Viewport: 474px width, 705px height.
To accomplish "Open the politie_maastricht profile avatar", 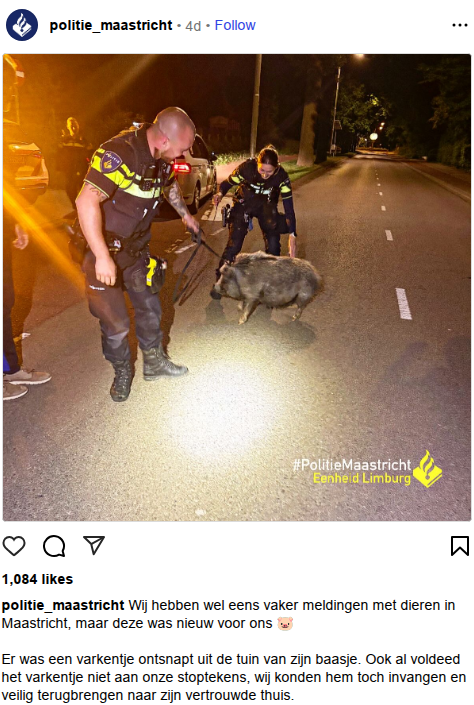I will [22, 25].
